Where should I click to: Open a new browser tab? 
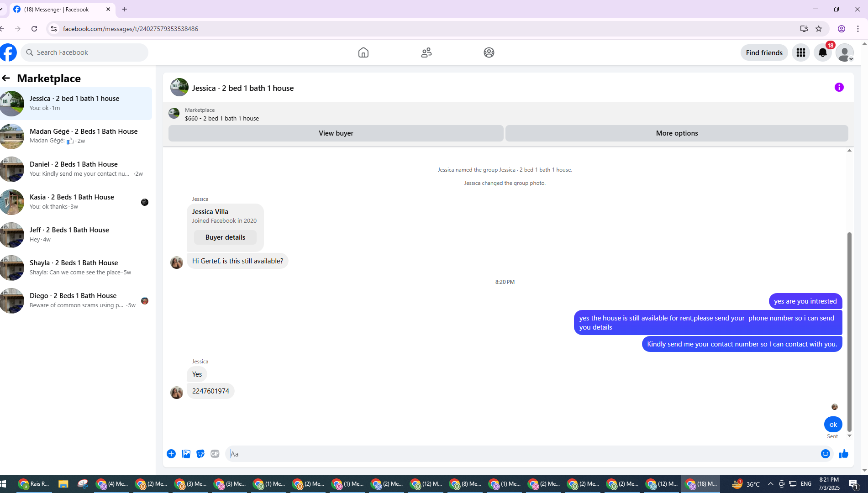pos(125,9)
